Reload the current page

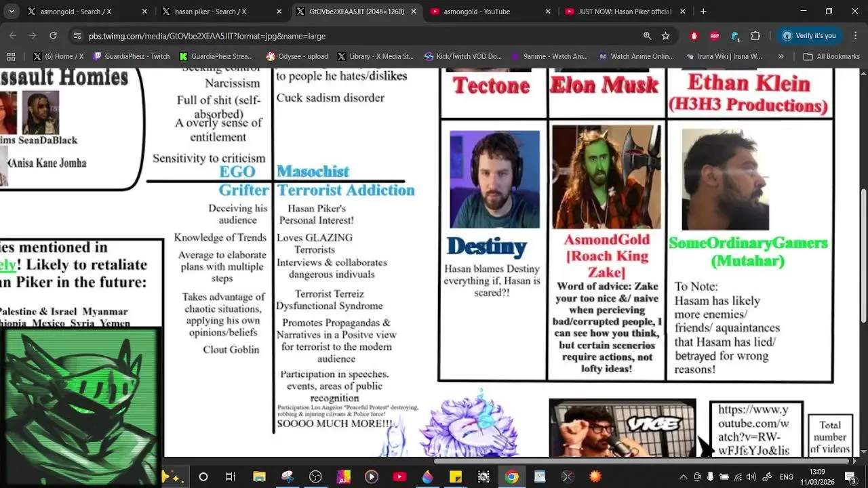point(53,35)
